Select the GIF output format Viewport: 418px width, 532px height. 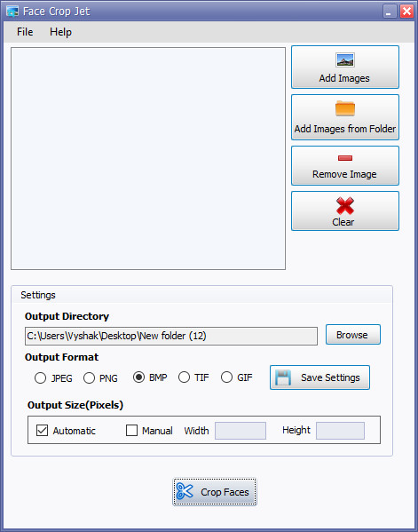point(226,377)
